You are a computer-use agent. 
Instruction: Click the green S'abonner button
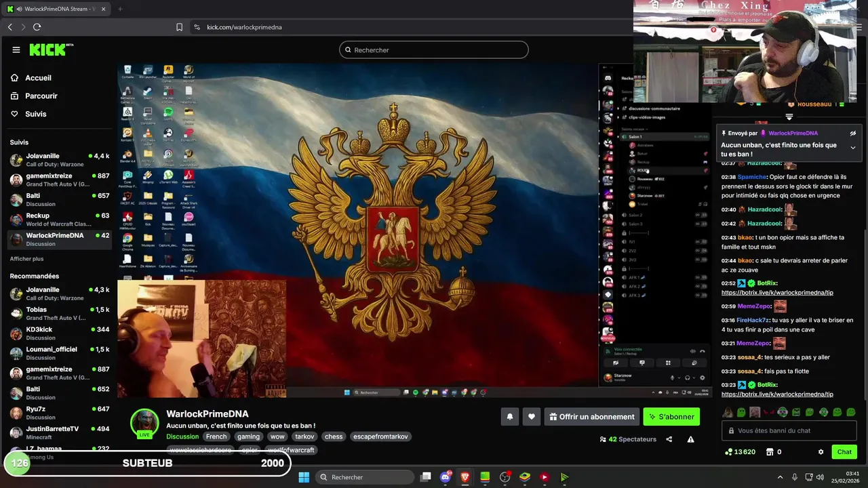[671, 417]
